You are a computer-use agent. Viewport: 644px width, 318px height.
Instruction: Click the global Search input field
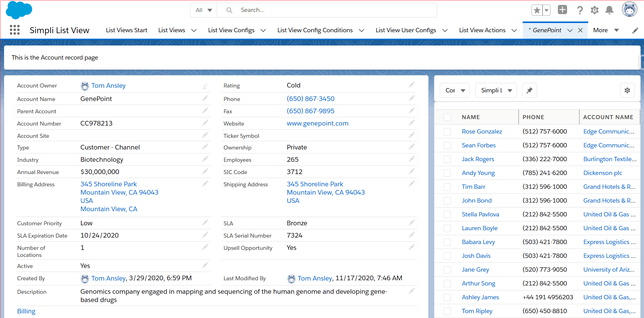[x=327, y=10]
